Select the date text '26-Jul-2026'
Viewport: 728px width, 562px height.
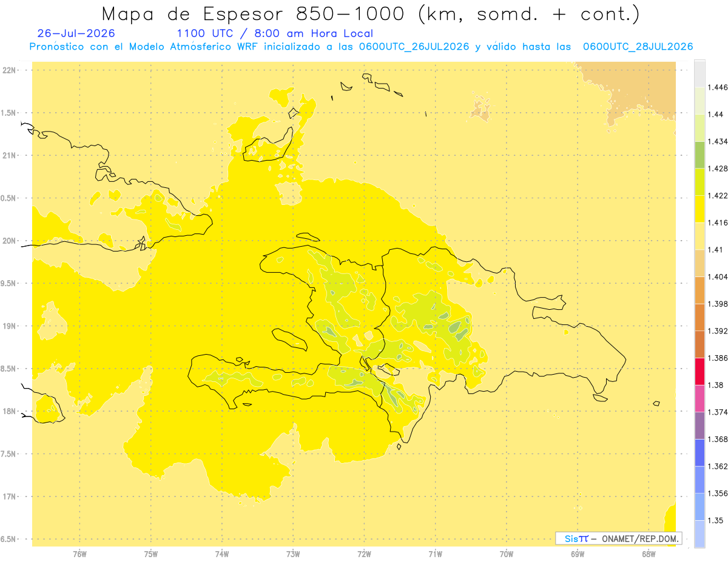click(76, 34)
